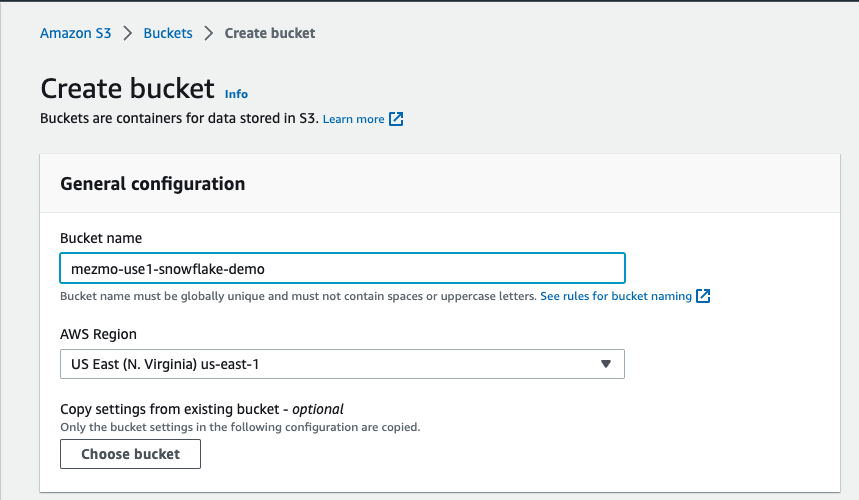859x500 pixels.
Task: Focus the Bucket name input field
Action: (x=342, y=268)
